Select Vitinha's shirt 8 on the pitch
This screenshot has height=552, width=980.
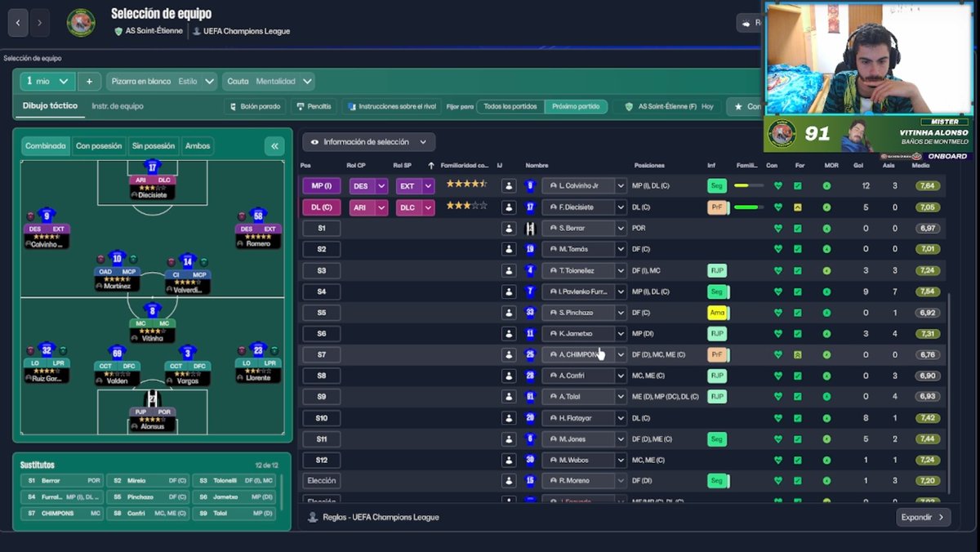click(153, 309)
